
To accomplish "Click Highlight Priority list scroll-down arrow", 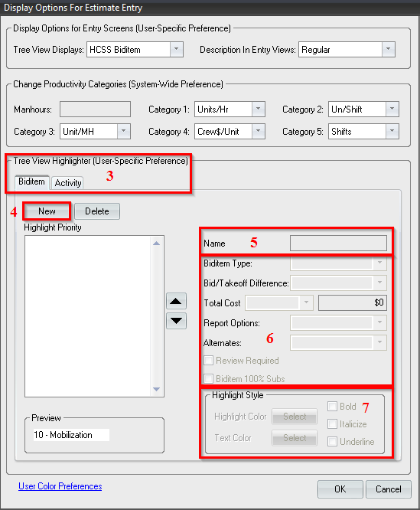I will pos(157,389).
